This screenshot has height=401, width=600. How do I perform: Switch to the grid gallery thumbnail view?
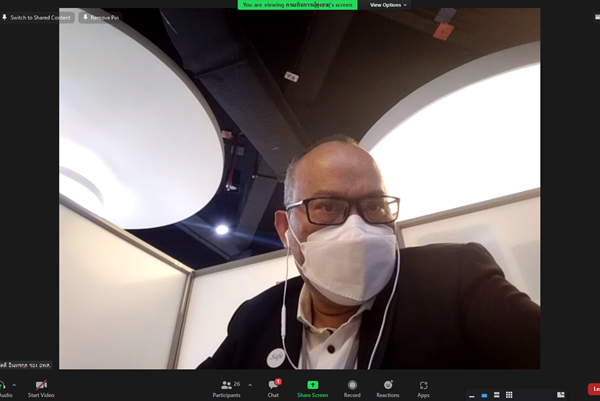509,394
